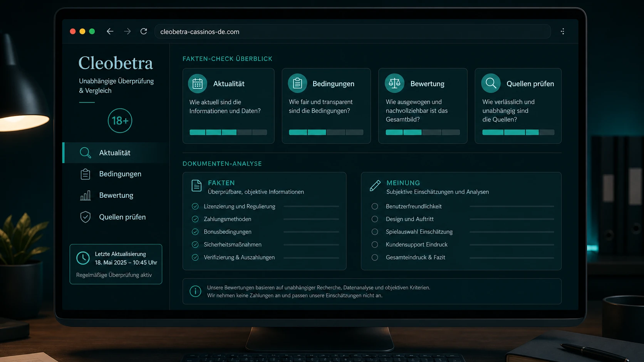Click the calendar icon on Aktualität card

(x=198, y=83)
